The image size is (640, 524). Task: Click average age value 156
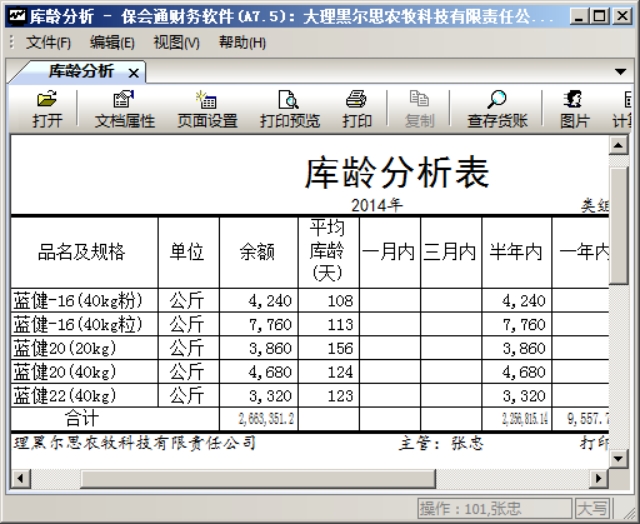[340, 349]
